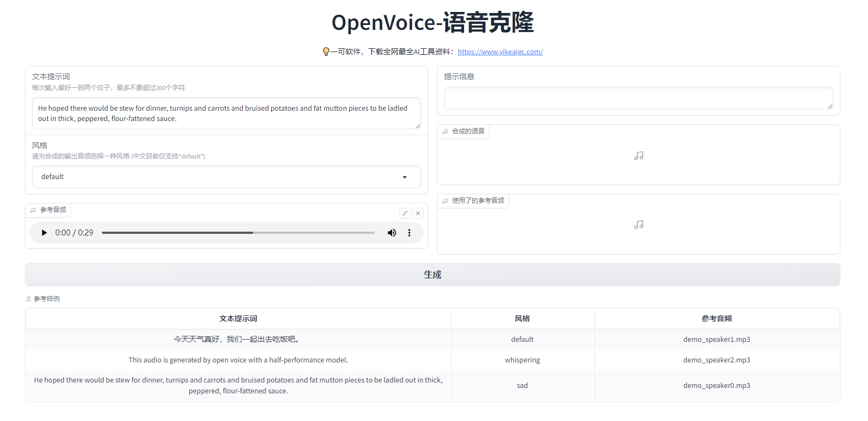
Task: Click music note icon in synthesized audio panel
Action: (x=639, y=156)
